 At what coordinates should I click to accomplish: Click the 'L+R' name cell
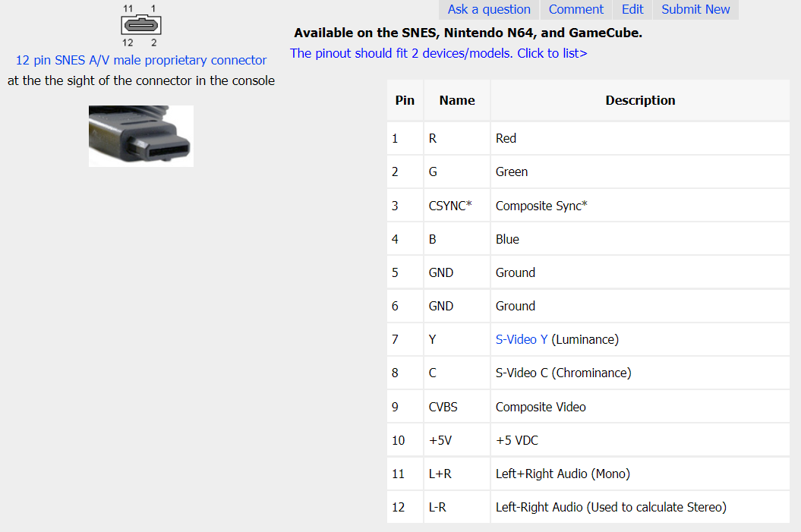pyautogui.click(x=457, y=474)
